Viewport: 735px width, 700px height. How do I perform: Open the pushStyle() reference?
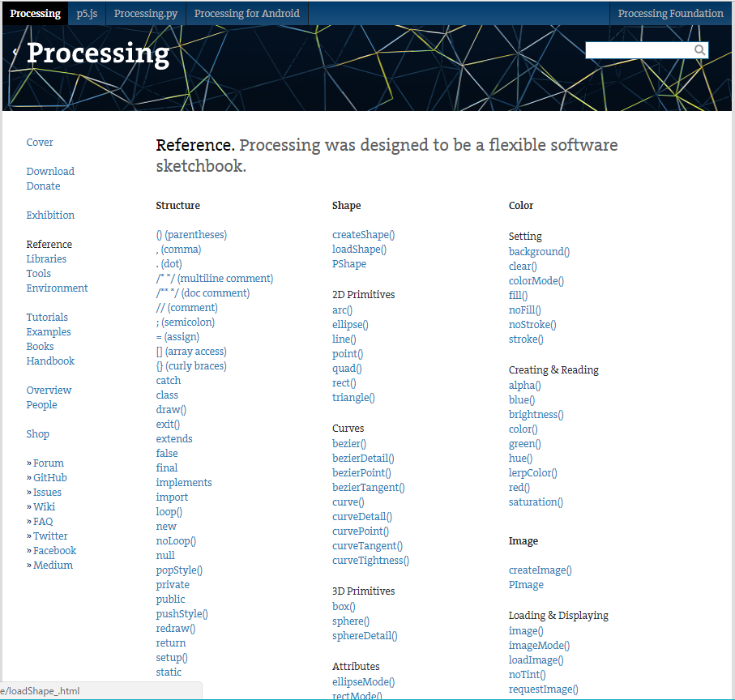click(182, 613)
